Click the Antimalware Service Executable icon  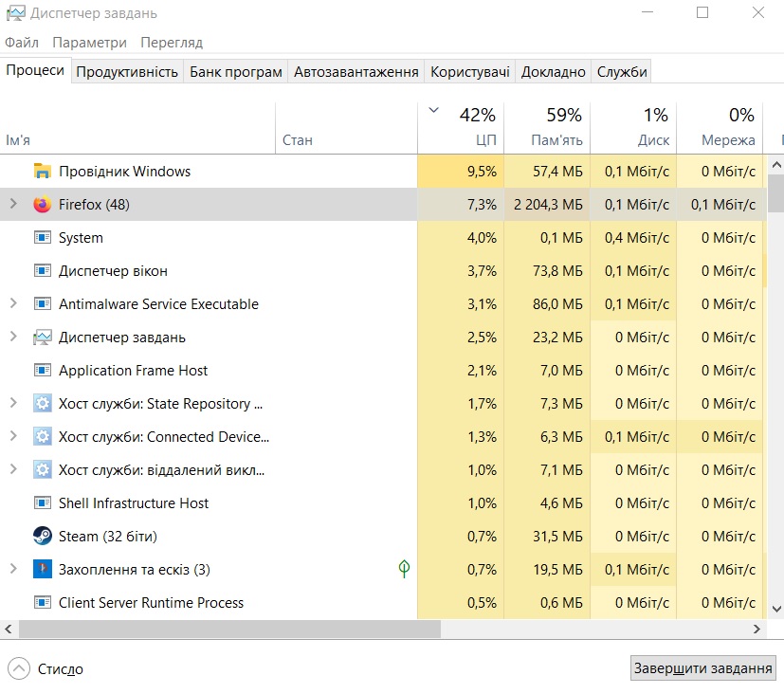click(x=43, y=304)
